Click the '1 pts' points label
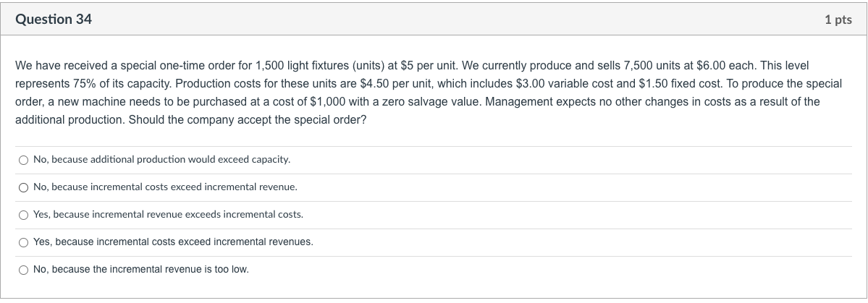The width and height of the screenshot is (868, 303). (838, 20)
